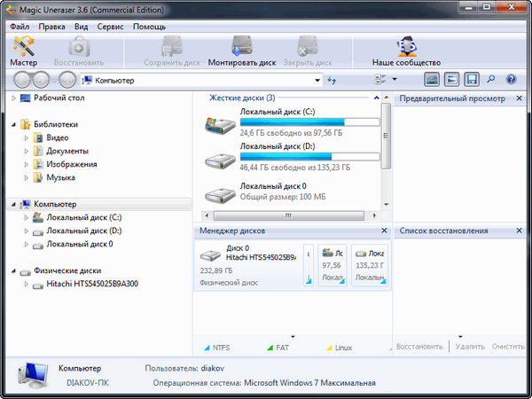Open help with the question mark icon

tap(511, 80)
